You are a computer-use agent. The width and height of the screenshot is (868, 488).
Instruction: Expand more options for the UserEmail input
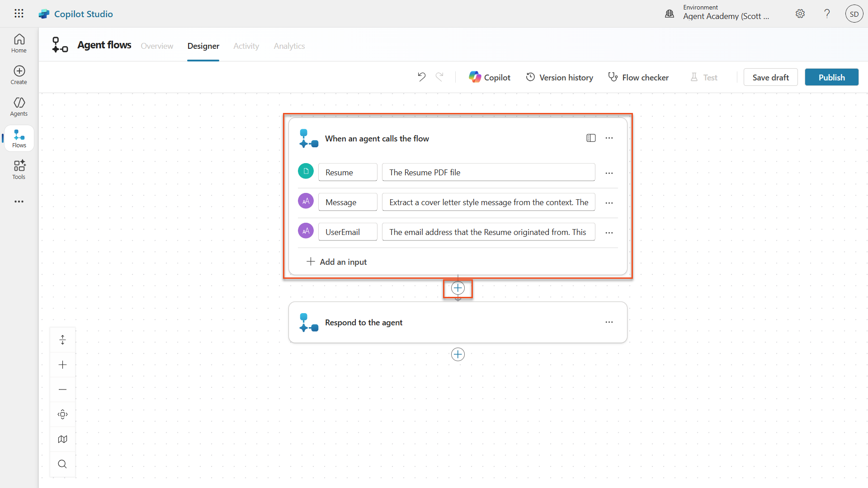609,232
